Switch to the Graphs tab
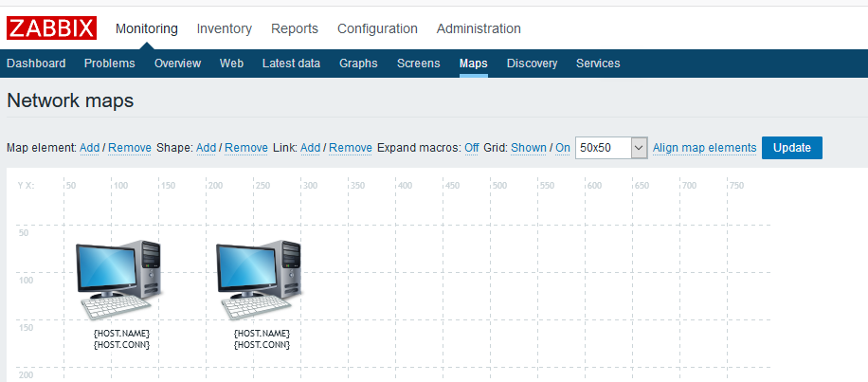The width and height of the screenshot is (868, 382). coord(359,64)
